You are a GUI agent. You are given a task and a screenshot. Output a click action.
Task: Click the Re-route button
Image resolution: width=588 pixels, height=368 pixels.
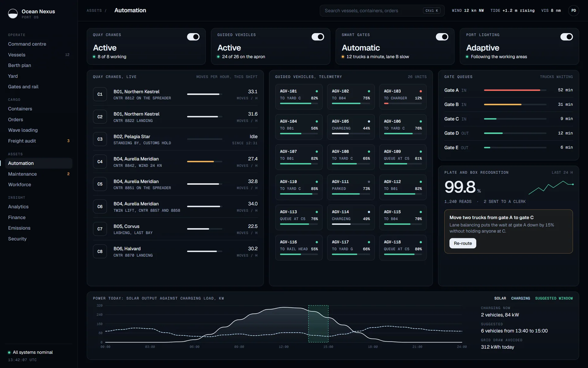point(462,243)
